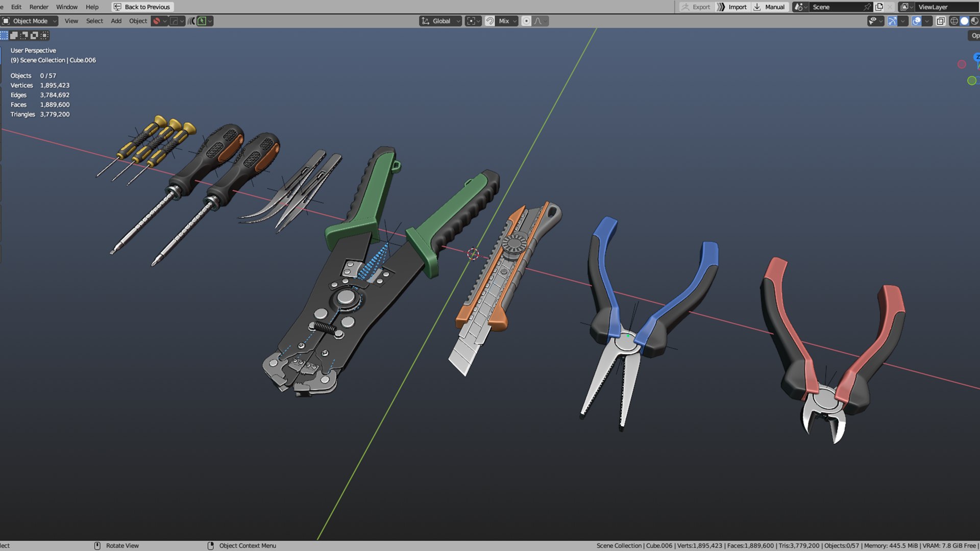Click the Vertices count 1,895,423
This screenshot has width=980, height=551.
pos(55,85)
